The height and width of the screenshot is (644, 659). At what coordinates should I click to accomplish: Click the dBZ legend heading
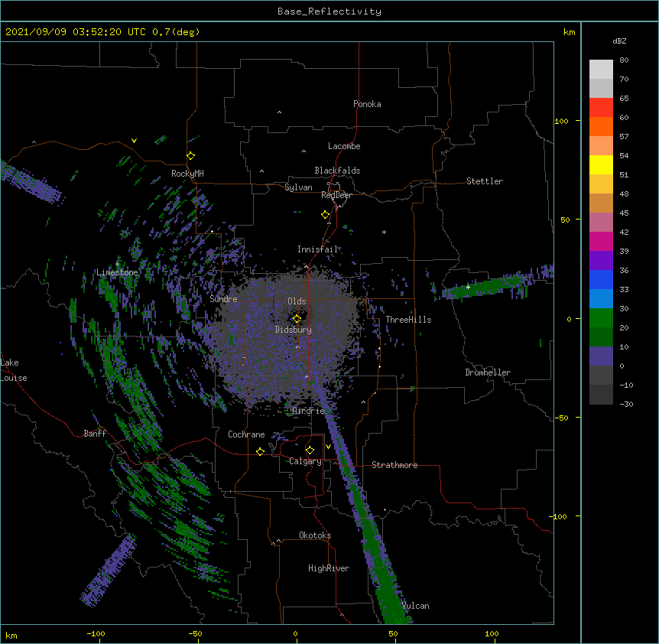coord(619,41)
